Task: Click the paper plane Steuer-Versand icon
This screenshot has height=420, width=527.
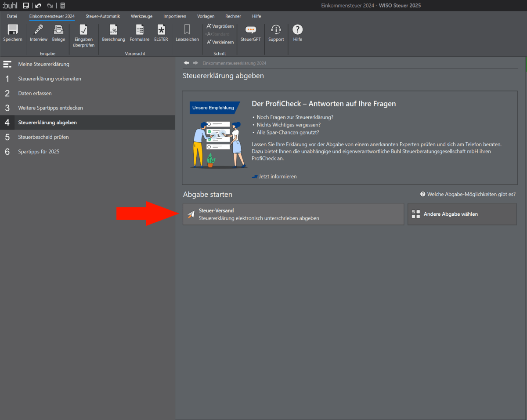Action: 191,214
